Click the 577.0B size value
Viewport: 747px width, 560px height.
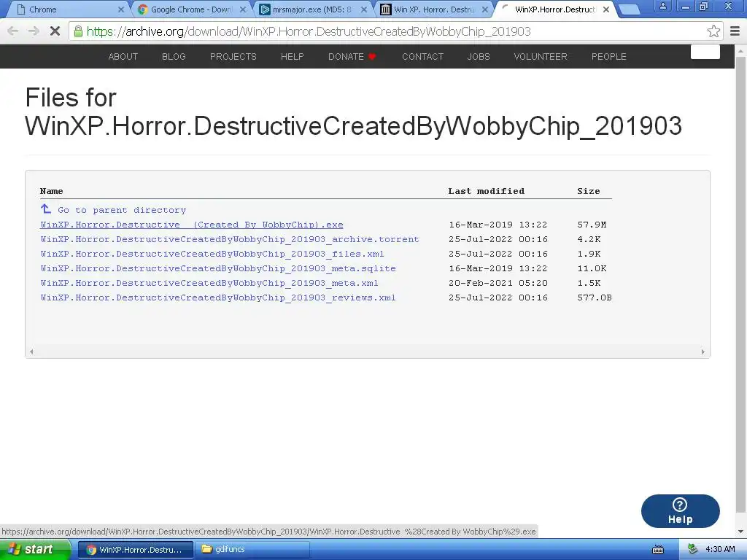(595, 297)
